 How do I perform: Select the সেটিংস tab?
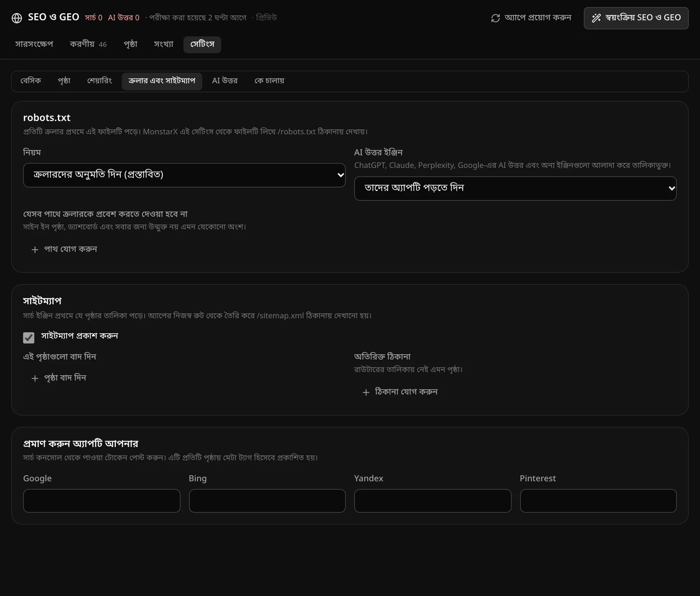point(202,44)
